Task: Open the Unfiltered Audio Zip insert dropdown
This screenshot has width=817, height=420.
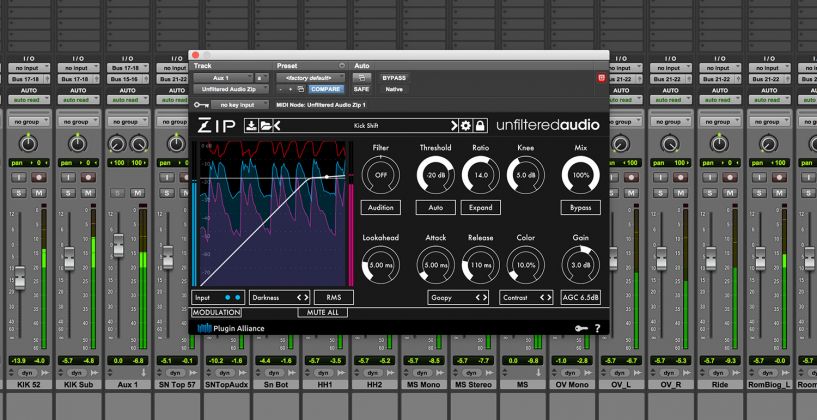Action: (231, 89)
